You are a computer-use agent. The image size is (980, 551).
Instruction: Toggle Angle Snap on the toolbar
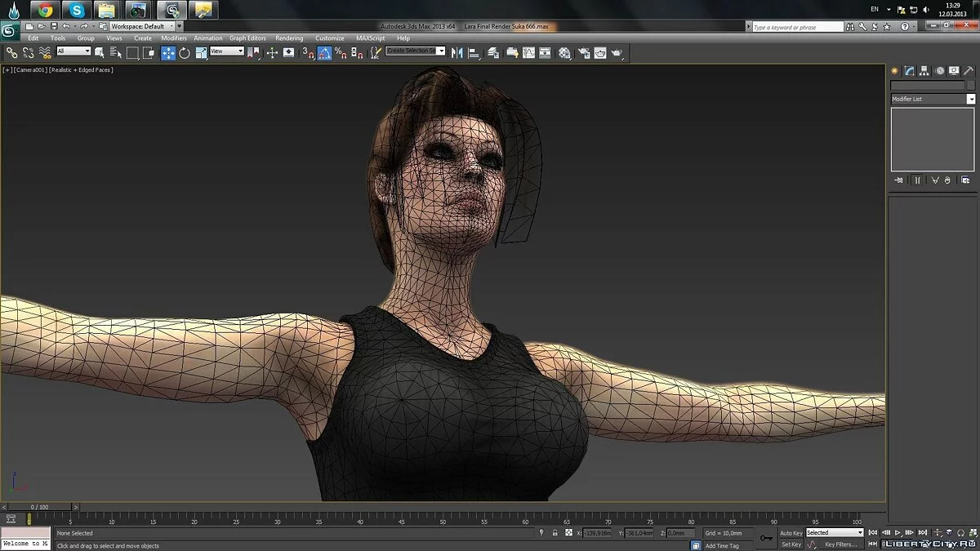(x=324, y=53)
